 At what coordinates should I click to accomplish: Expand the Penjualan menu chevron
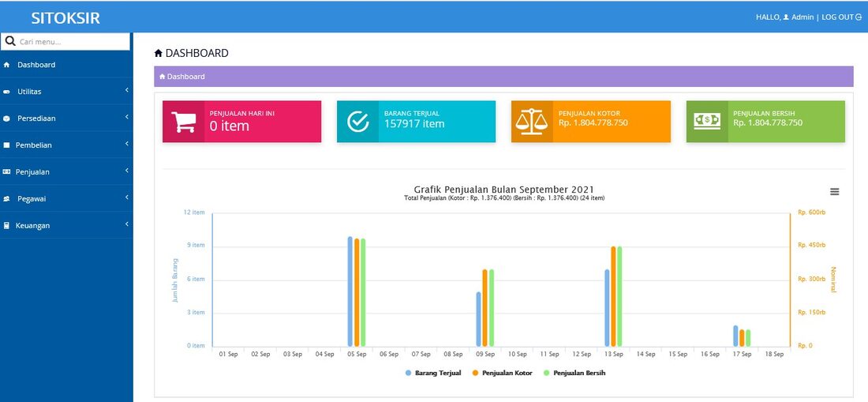(x=126, y=171)
